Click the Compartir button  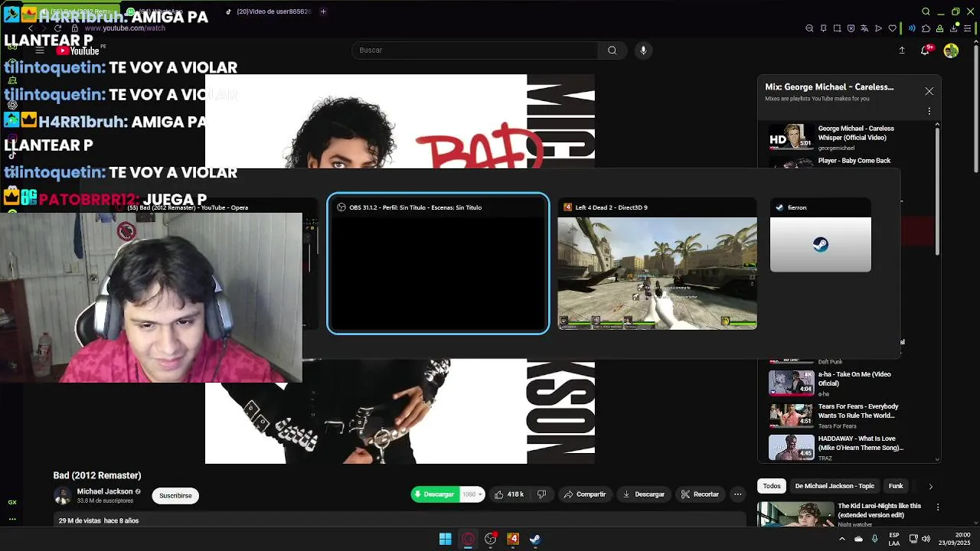pyautogui.click(x=585, y=494)
